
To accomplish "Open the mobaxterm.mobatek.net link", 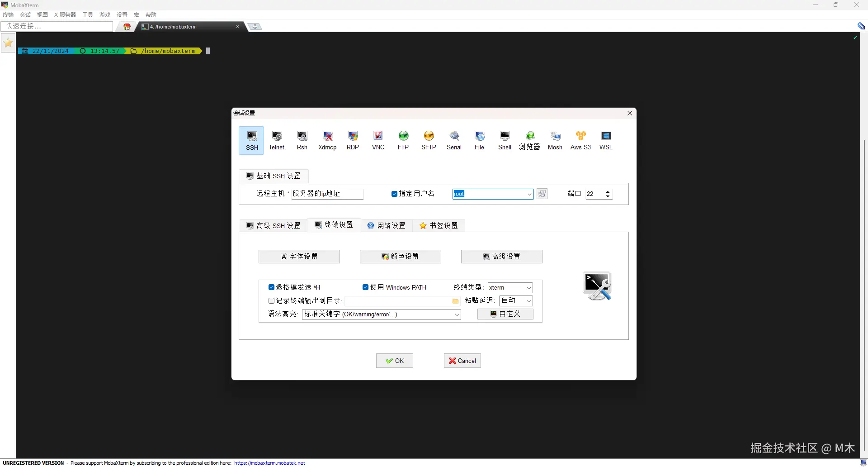I will click(270, 463).
